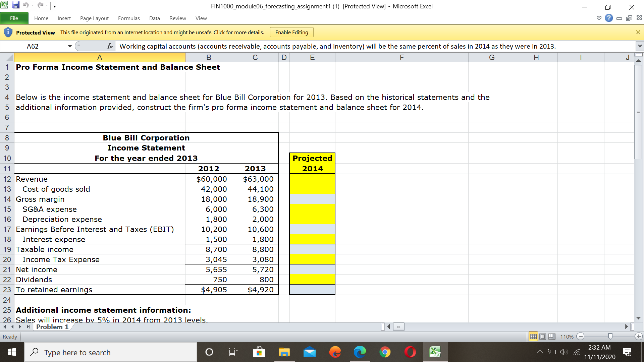Click the Protected View message for more details
The image size is (644, 362).
162,32
